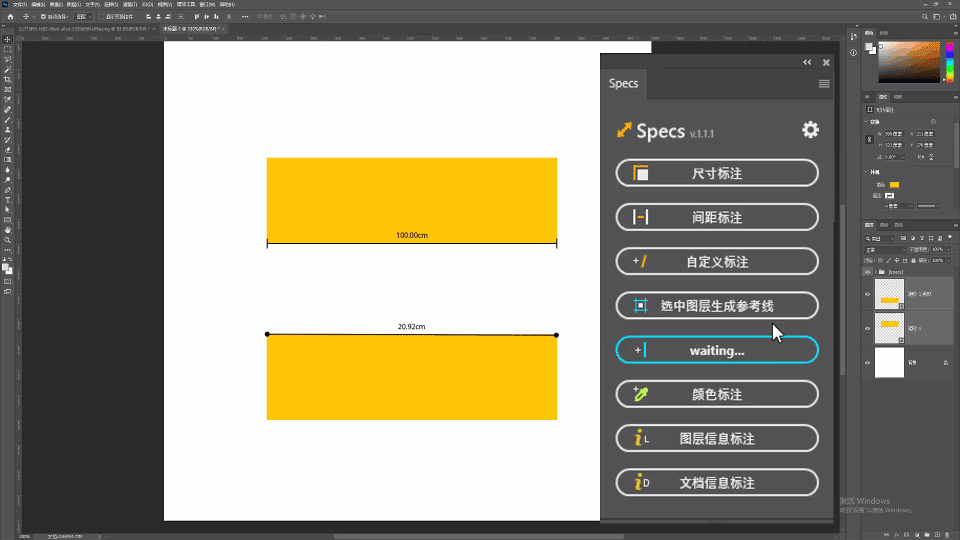960x540 pixels.
Task: Hide the [specs] group layer
Action: 867,272
